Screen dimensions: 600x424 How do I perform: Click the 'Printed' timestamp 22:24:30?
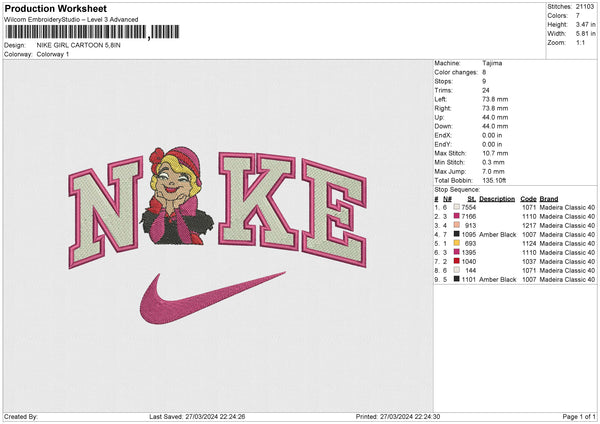[425, 416]
